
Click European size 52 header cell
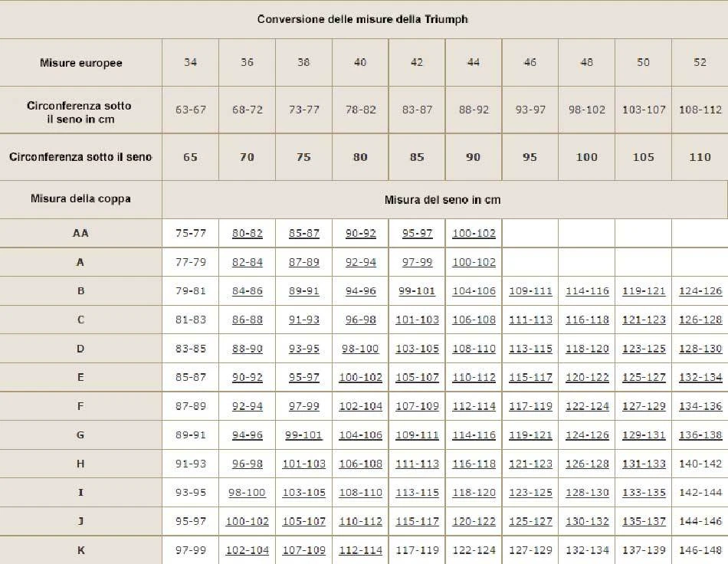pyautogui.click(x=700, y=62)
